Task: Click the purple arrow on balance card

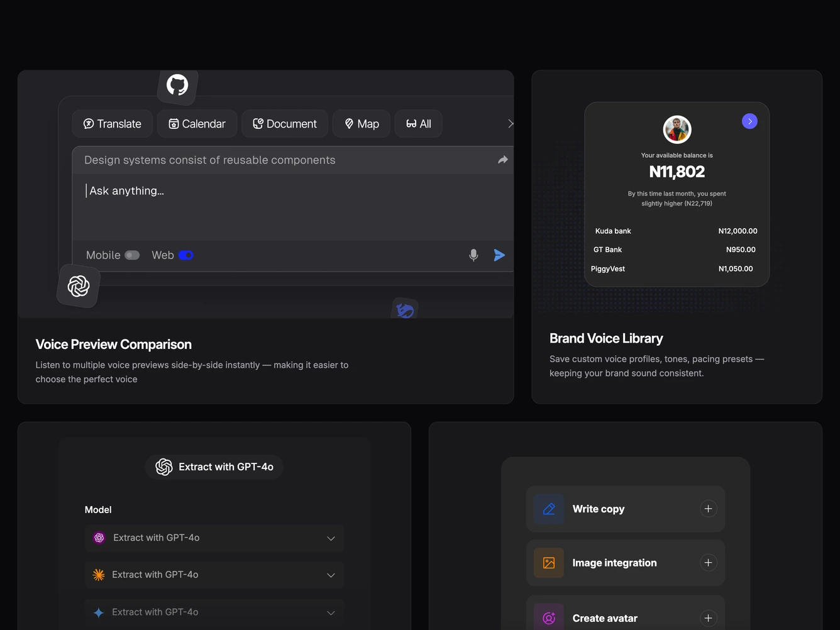Action: (749, 121)
